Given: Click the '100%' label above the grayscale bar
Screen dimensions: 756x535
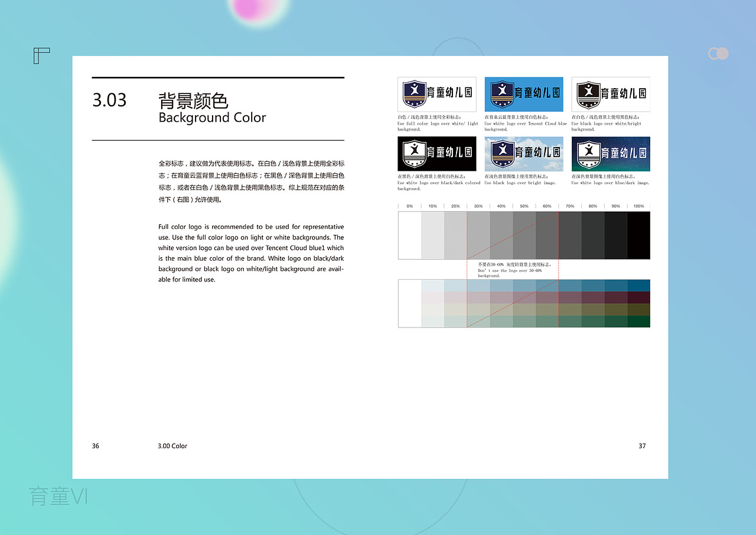Looking at the screenshot, I should point(638,206).
